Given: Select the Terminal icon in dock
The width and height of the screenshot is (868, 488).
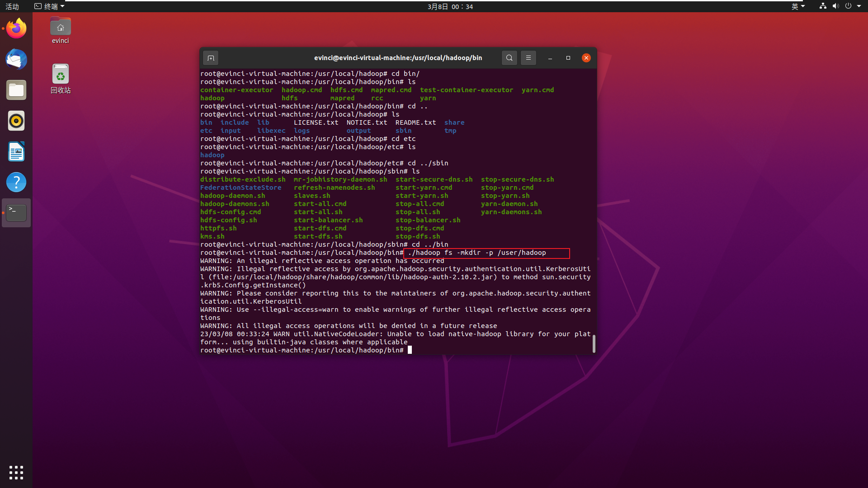Looking at the screenshot, I should 16,213.
